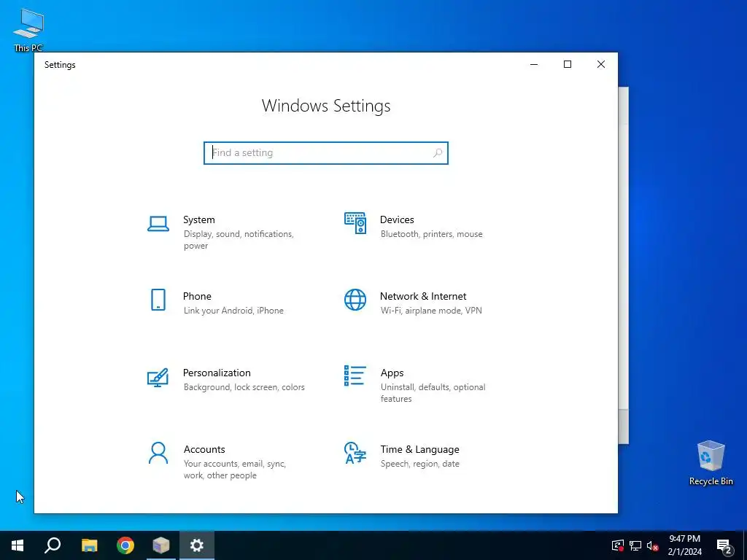Click Time & Language icon

(355, 453)
